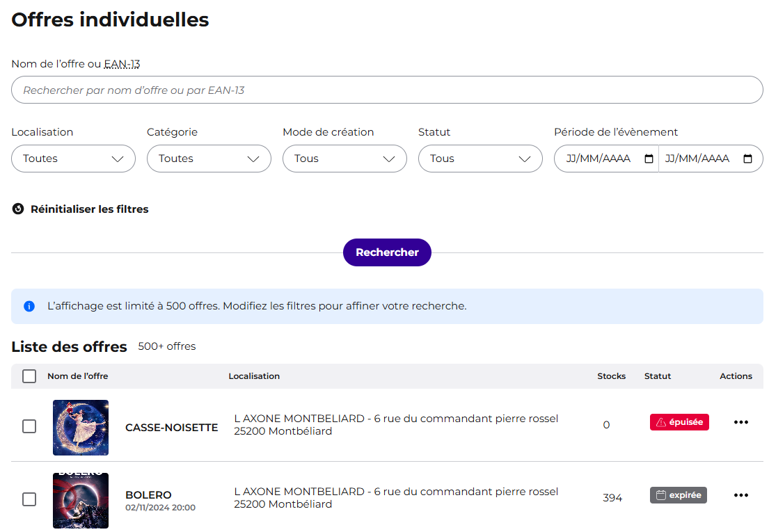Expand the Catégorie filter dropdown
Viewport: 769px width, 532px height.
coord(209,159)
